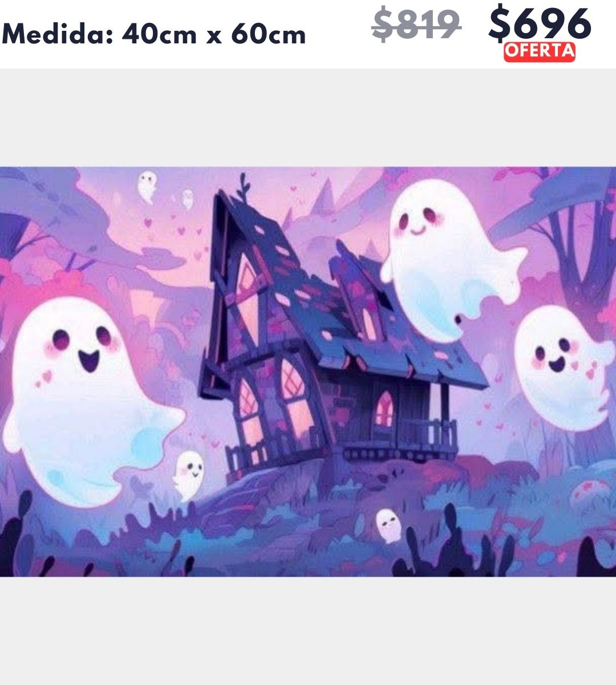Click the small door window on the porch
The image size is (616, 685).
click(x=384, y=409)
